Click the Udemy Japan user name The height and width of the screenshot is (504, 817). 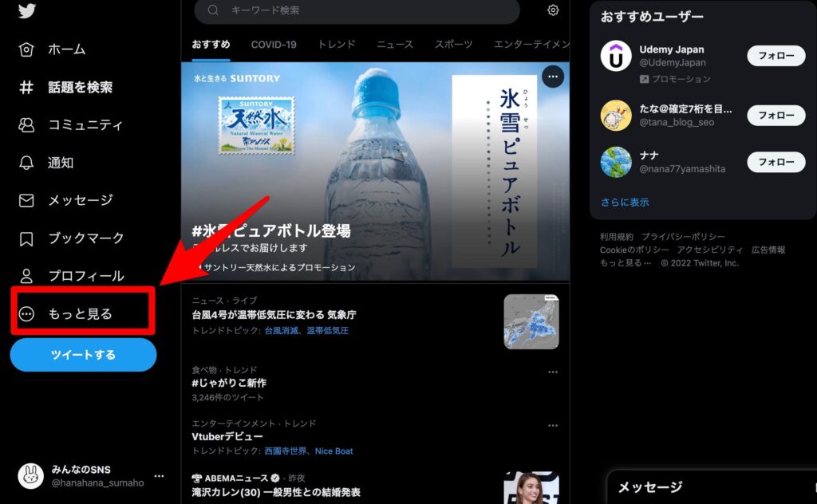(x=672, y=49)
